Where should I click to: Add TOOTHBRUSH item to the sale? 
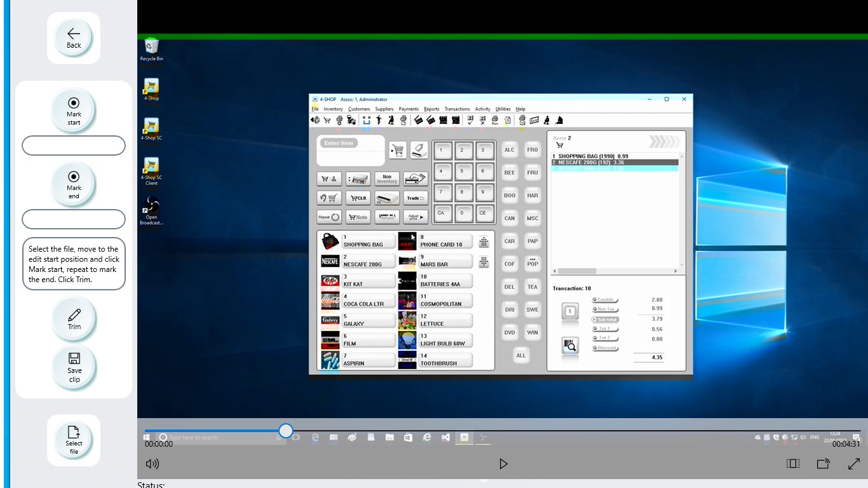[x=445, y=360]
